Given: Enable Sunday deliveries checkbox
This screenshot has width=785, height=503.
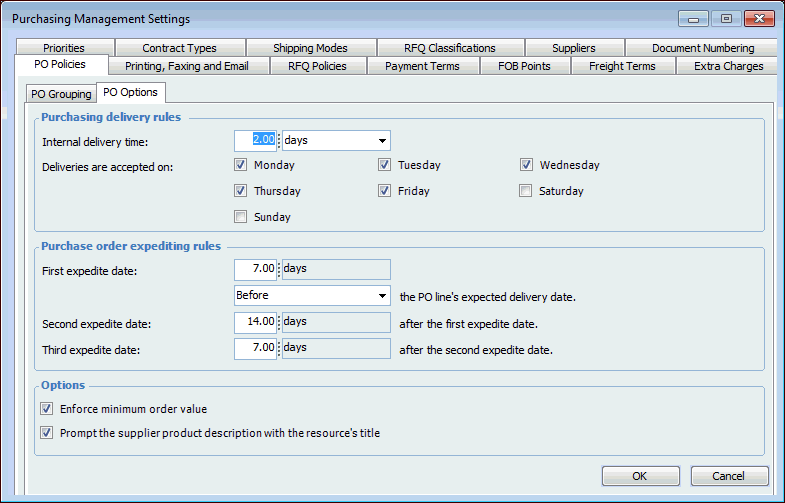Looking at the screenshot, I should 240,216.
